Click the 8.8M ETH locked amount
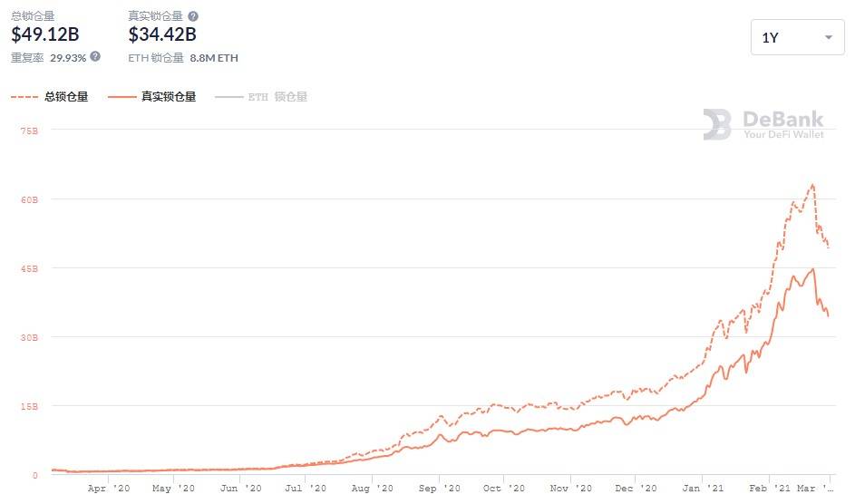855x504 pixels. point(214,57)
